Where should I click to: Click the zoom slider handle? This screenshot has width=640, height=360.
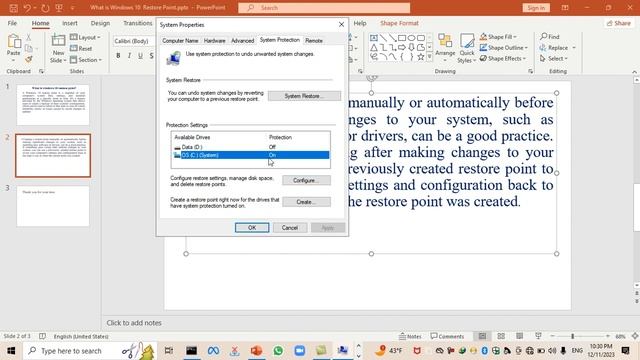tap(573, 336)
